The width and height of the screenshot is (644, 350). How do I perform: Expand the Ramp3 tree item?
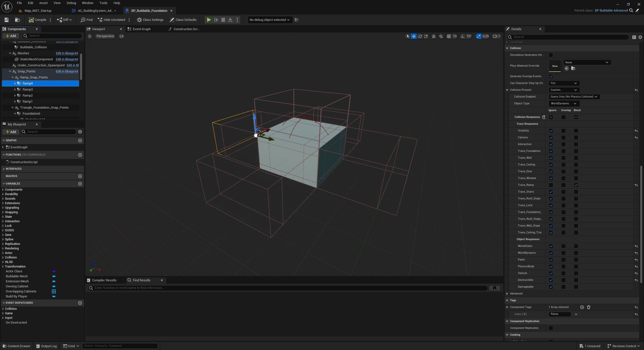pos(15,90)
